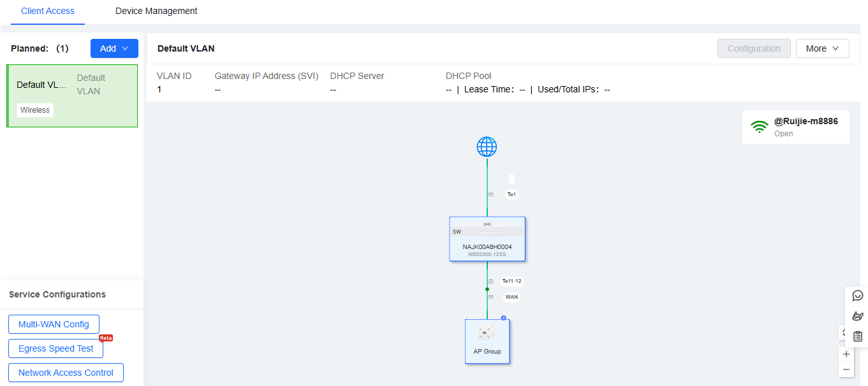Switch to the Client Access tab
Viewport: 868px width, 386px height.
coord(48,11)
